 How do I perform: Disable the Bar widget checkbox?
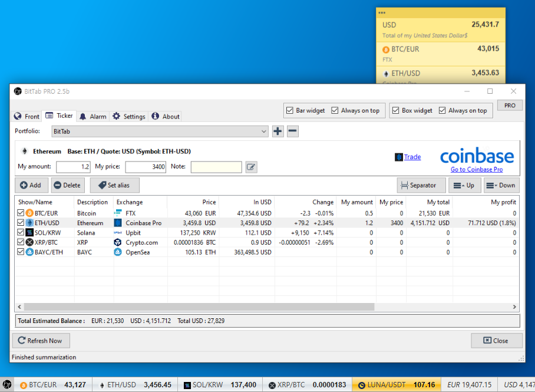(290, 110)
